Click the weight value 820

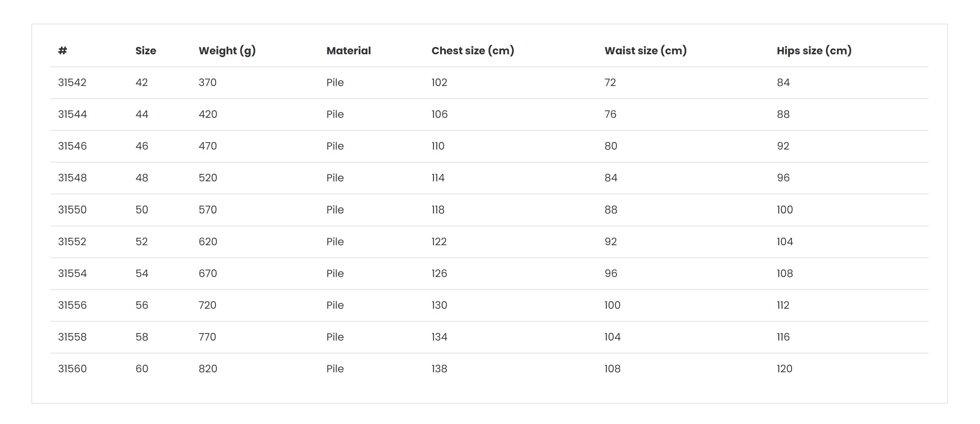pos(208,369)
